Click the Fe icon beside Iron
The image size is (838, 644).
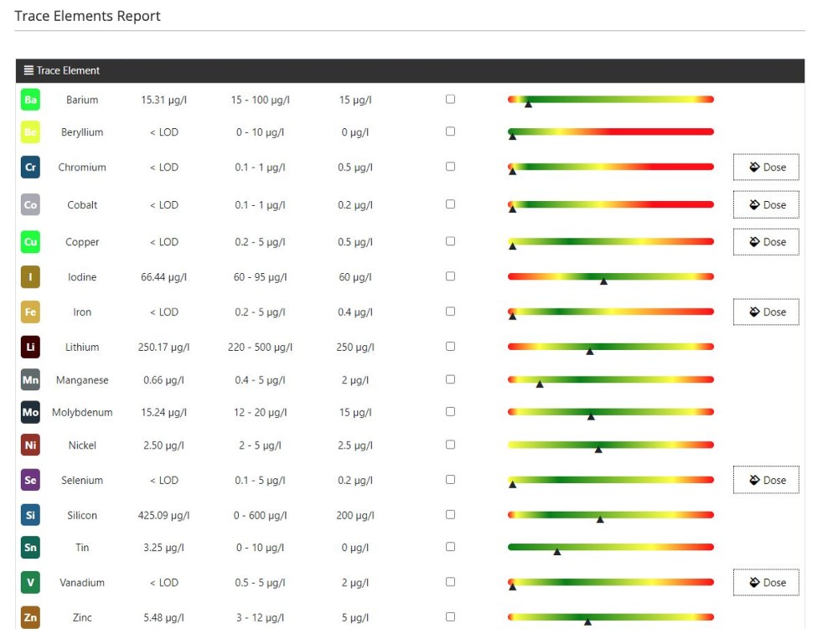pyautogui.click(x=30, y=312)
